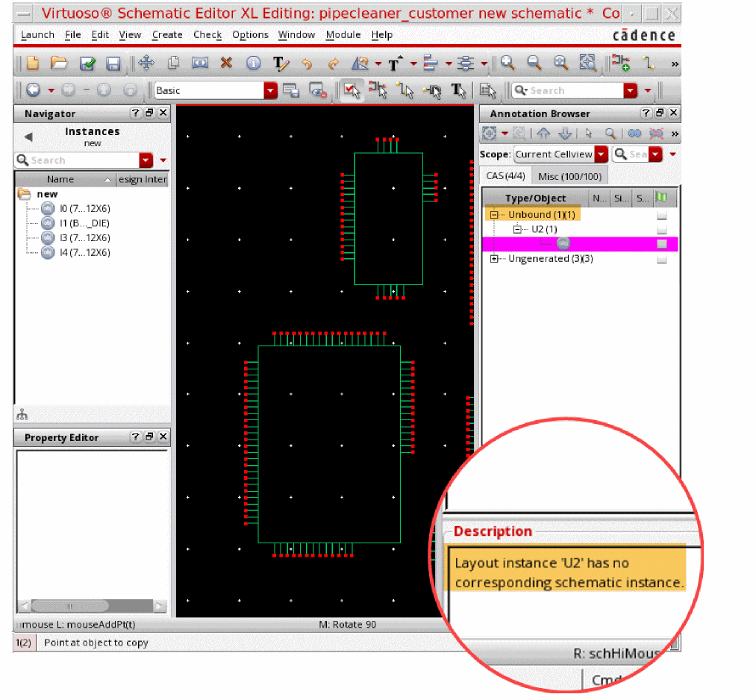Open the Create menu
This screenshot has height=700, width=756.
pos(167,35)
